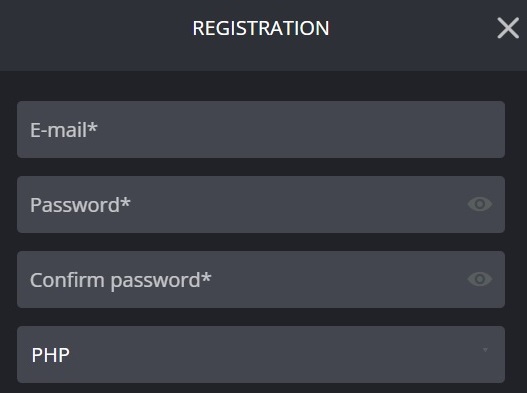Expand the currency list showing PHP
Screen dimensions: 527x393
[x=261, y=354]
